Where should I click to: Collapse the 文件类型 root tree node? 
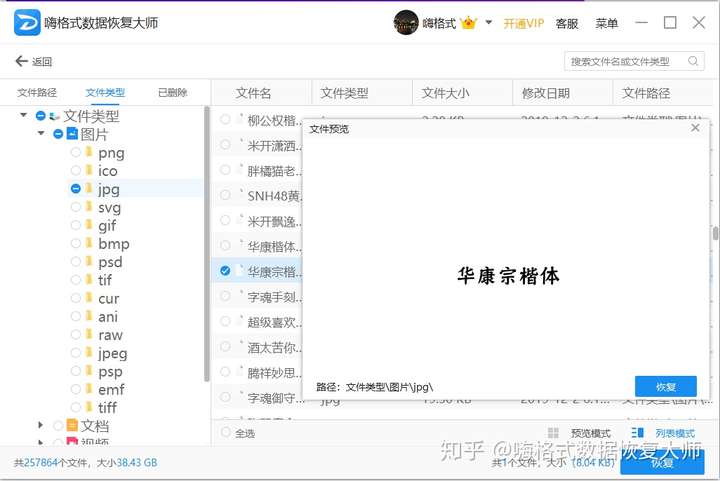[x=23, y=115]
